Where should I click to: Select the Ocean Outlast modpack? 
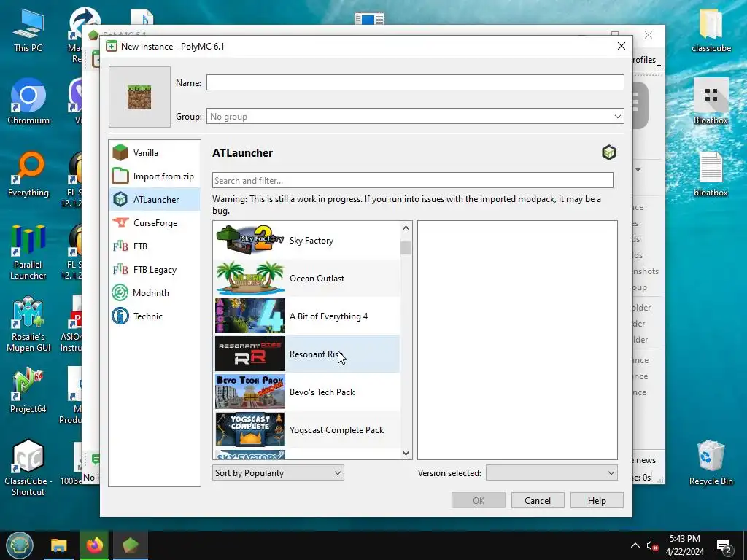307,278
